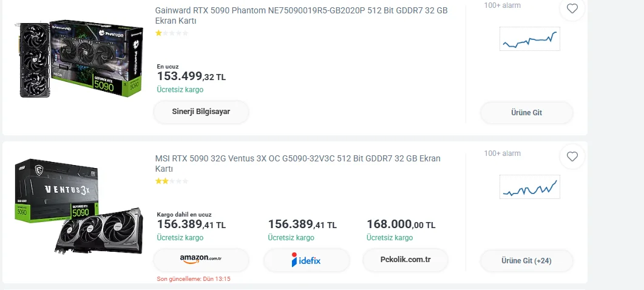Go to the idefix store logo button

tap(307, 260)
